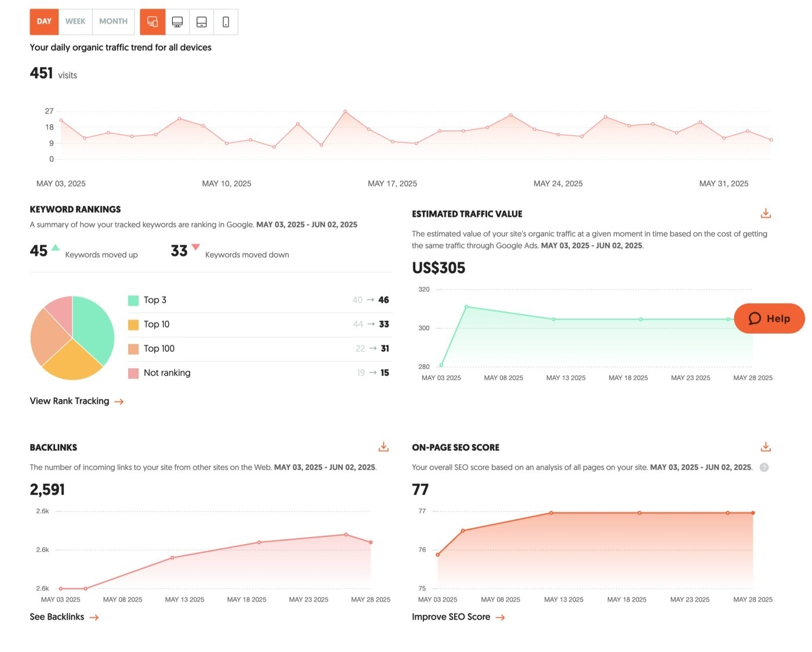Screen dimensions: 812x652
Task: Switch to tablet device view
Action: (x=202, y=22)
